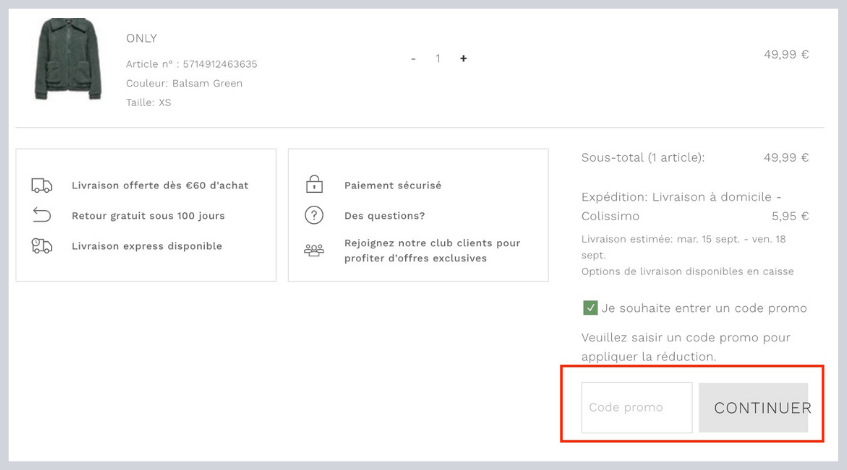Click the express delivery truck icon
847x470 pixels.
42,246
